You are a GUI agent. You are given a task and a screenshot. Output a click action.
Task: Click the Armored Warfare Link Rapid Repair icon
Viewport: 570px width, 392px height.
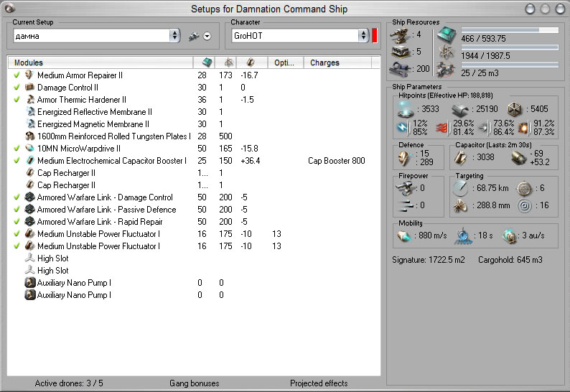coord(29,221)
